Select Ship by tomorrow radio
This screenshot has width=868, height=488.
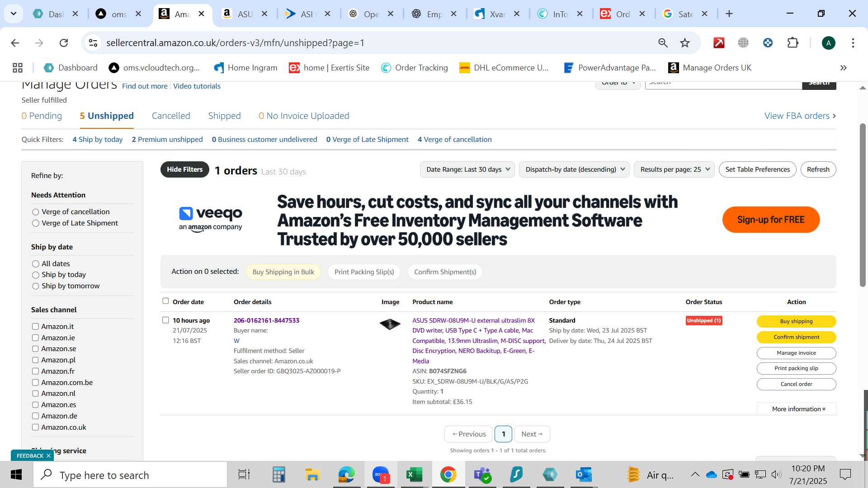pos(36,286)
